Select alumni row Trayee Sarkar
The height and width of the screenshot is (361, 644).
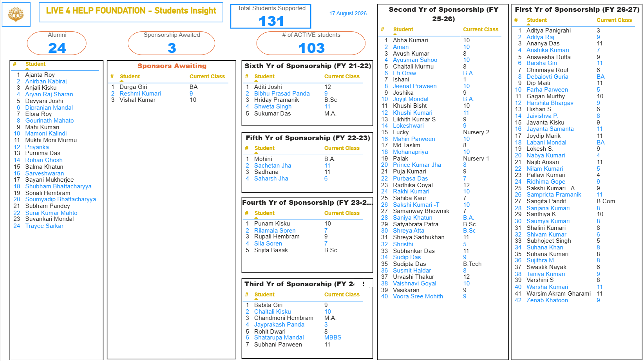coord(55,226)
